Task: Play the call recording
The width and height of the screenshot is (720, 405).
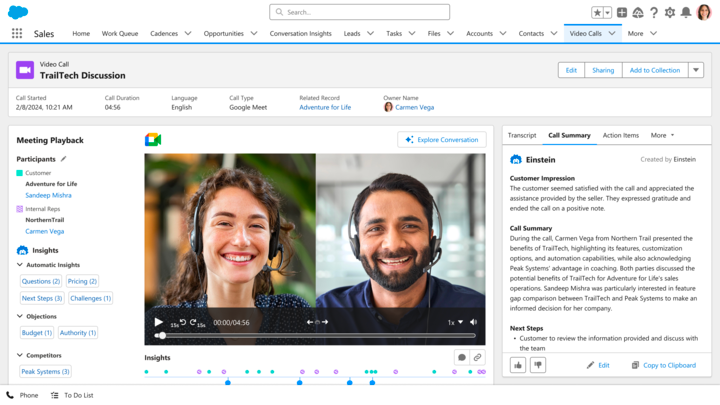Action: pos(158,322)
